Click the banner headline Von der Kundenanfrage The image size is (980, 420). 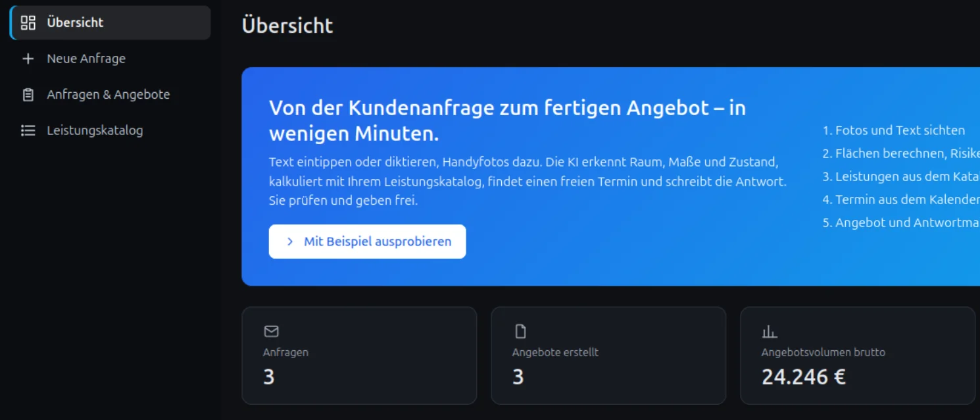pos(507,120)
